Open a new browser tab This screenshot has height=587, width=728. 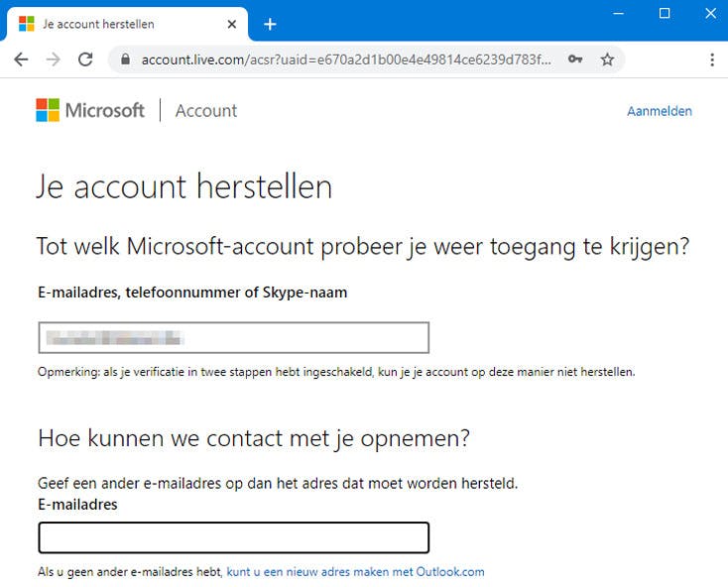click(x=270, y=24)
